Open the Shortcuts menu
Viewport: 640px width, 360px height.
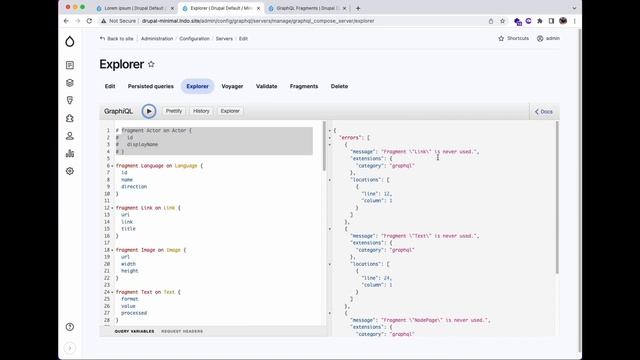(x=513, y=38)
